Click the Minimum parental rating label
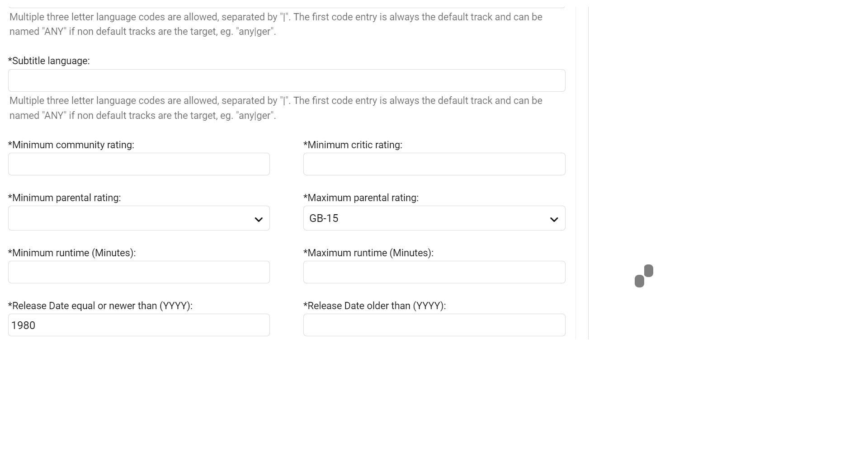Screen dimensions: 868x461 (64, 198)
